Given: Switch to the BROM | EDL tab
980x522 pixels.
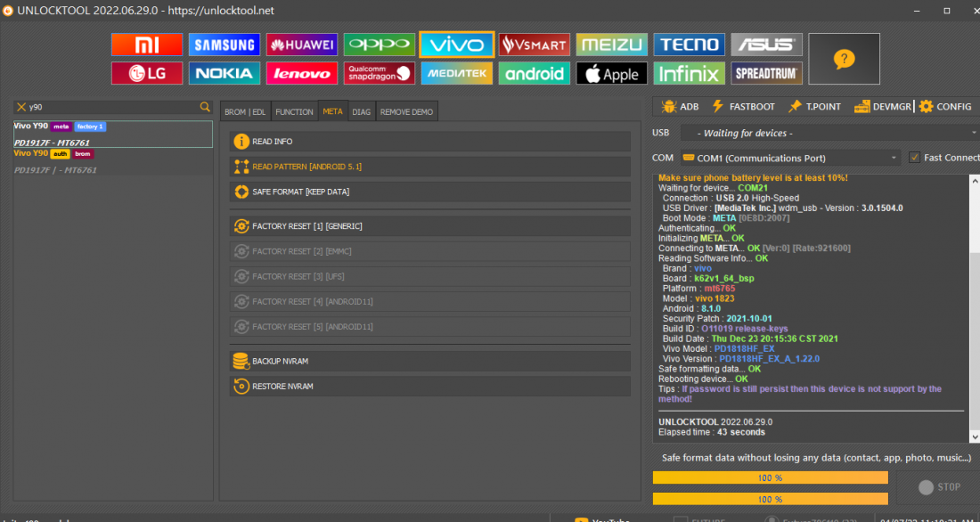Looking at the screenshot, I should coord(245,111).
